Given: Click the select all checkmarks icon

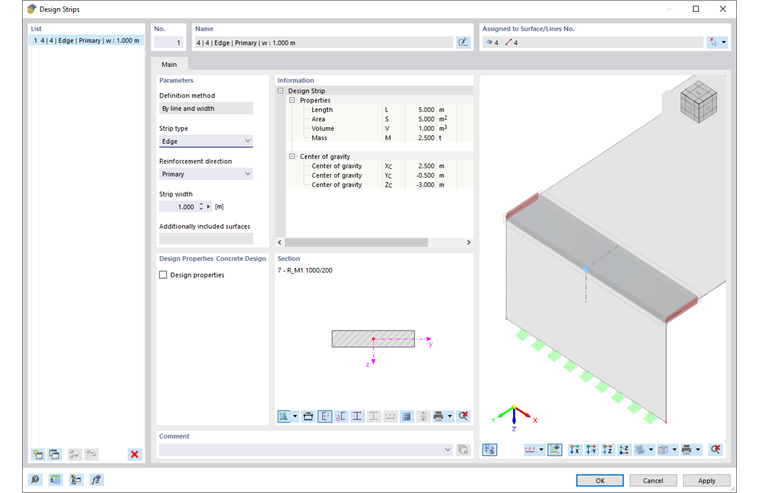Looking at the screenshot, I should coord(74,454).
